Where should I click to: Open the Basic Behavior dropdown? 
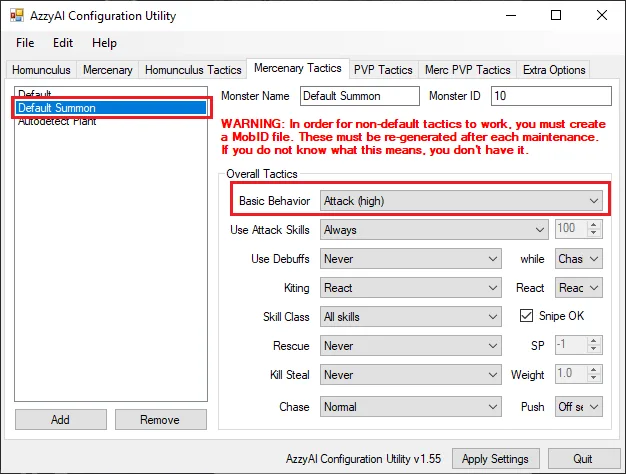pyautogui.click(x=461, y=201)
